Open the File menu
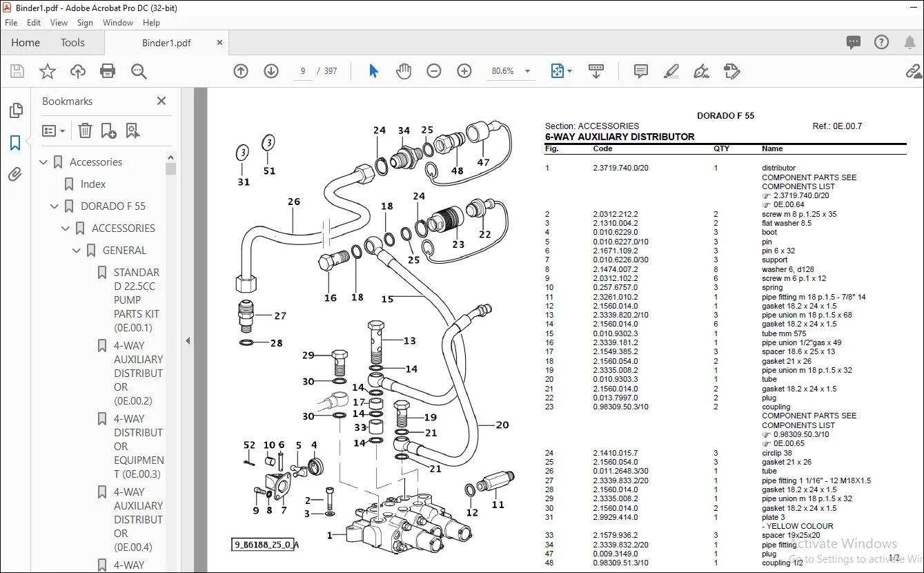924x573 pixels. coord(11,23)
